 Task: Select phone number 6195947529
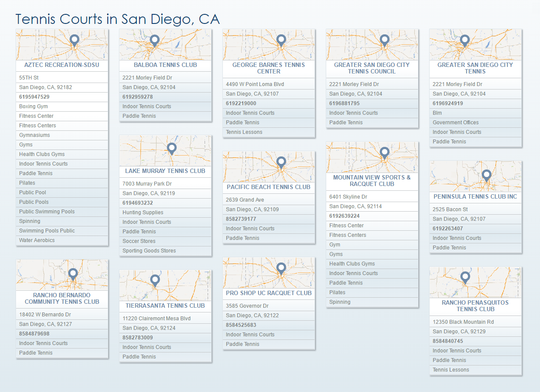point(34,97)
